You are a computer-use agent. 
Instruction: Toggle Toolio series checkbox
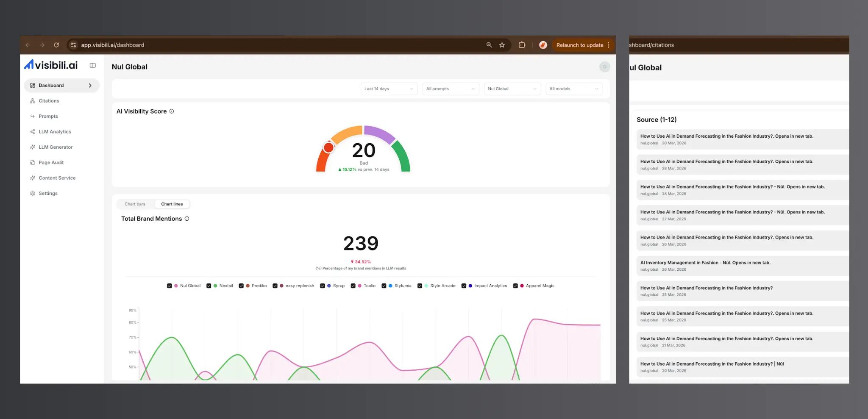pos(353,286)
